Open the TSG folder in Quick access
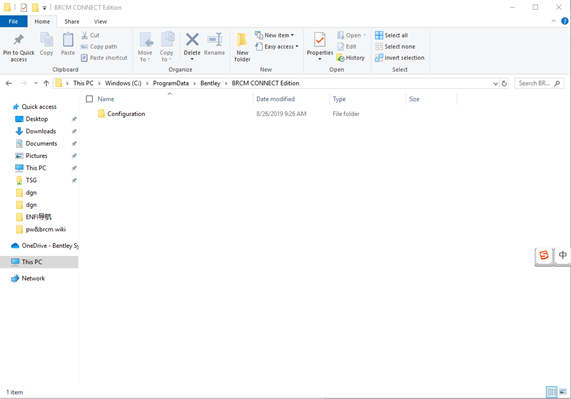The height and width of the screenshot is (399, 571). click(x=26, y=180)
